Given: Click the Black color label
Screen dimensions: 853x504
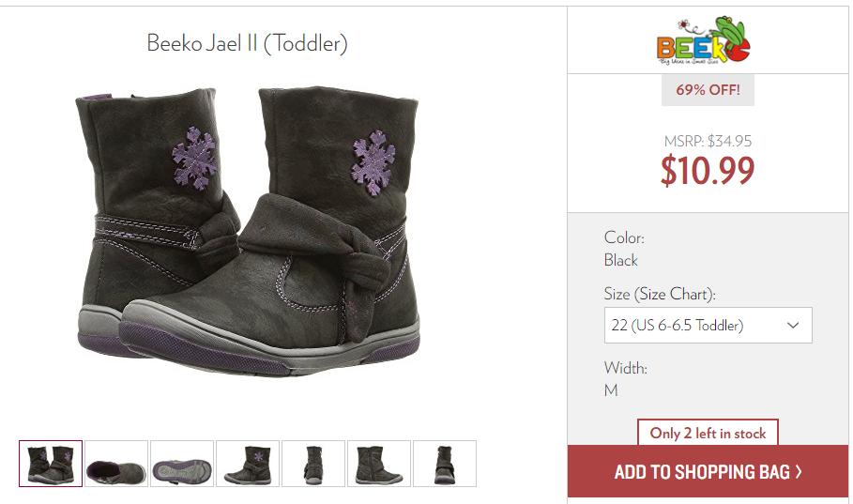Looking at the screenshot, I should pyautogui.click(x=620, y=260).
